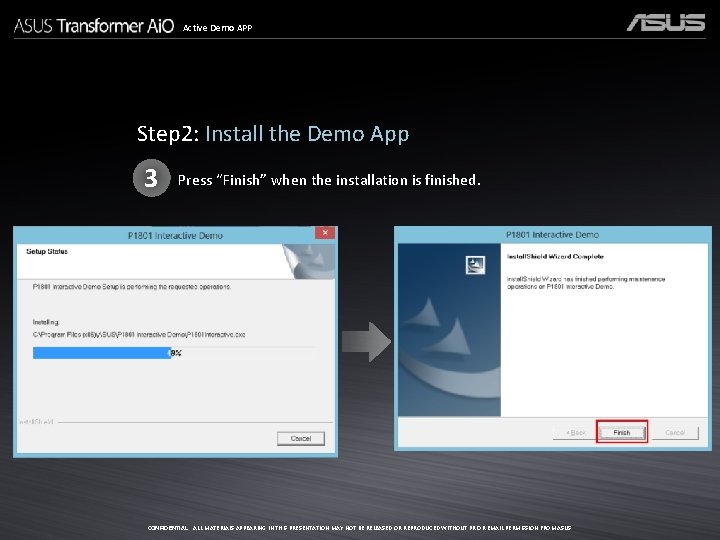720x540 pixels.
Task: Close the Setup Status installer window
Action: (325, 233)
